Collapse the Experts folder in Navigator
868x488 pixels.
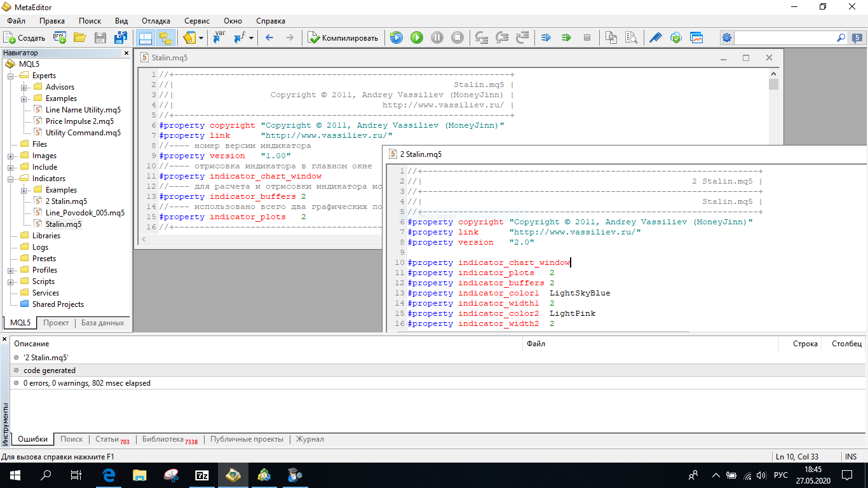tap(11, 76)
